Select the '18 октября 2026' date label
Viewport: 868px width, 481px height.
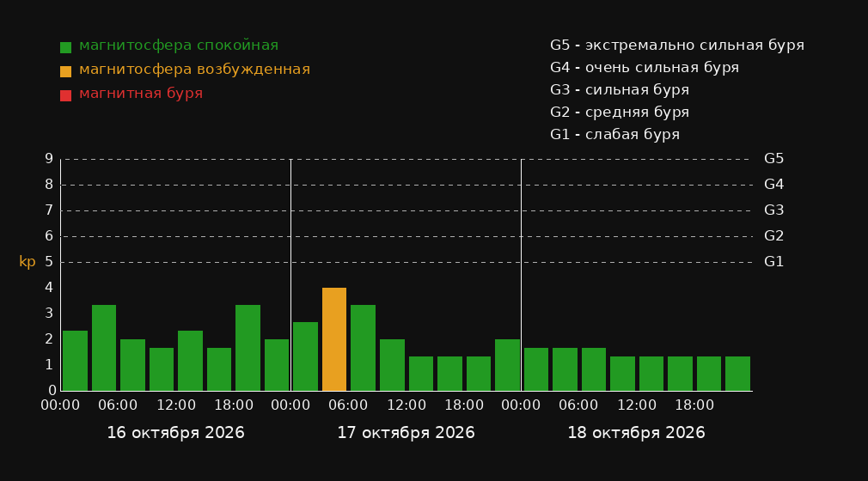(x=636, y=433)
